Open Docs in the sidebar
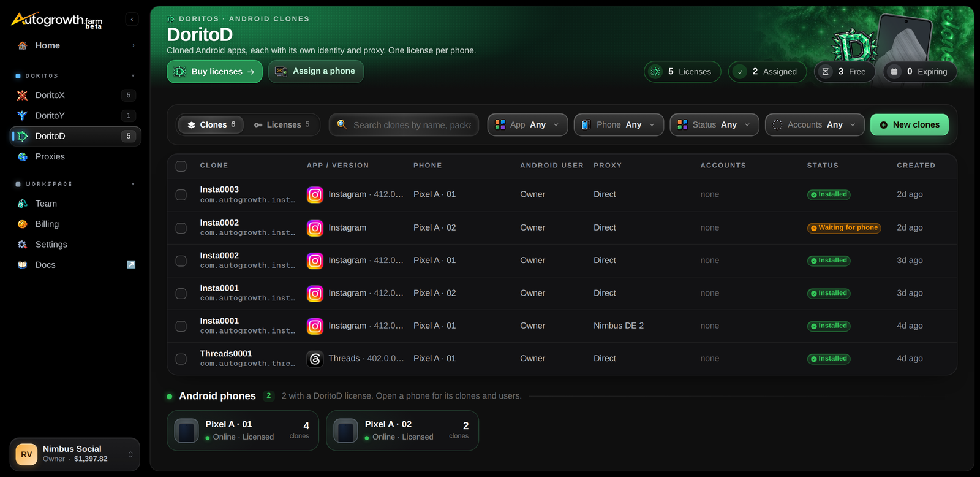This screenshot has height=477, width=980. (x=75, y=265)
